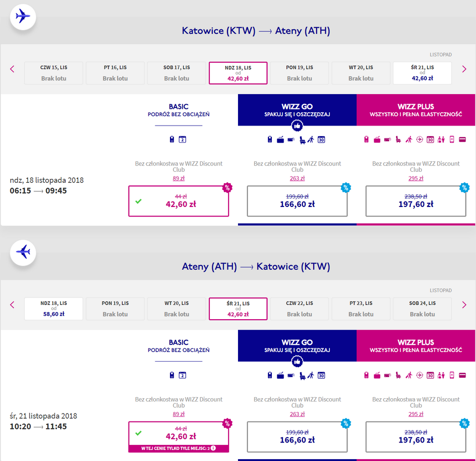Click return WIZZ PLUS refund card icon
The width and height of the screenshot is (476, 461).
[x=462, y=375]
